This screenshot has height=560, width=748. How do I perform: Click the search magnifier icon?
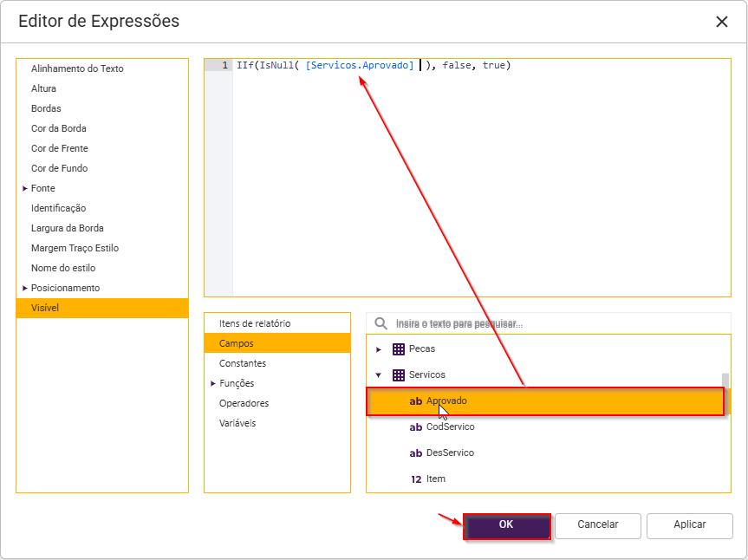coord(381,323)
